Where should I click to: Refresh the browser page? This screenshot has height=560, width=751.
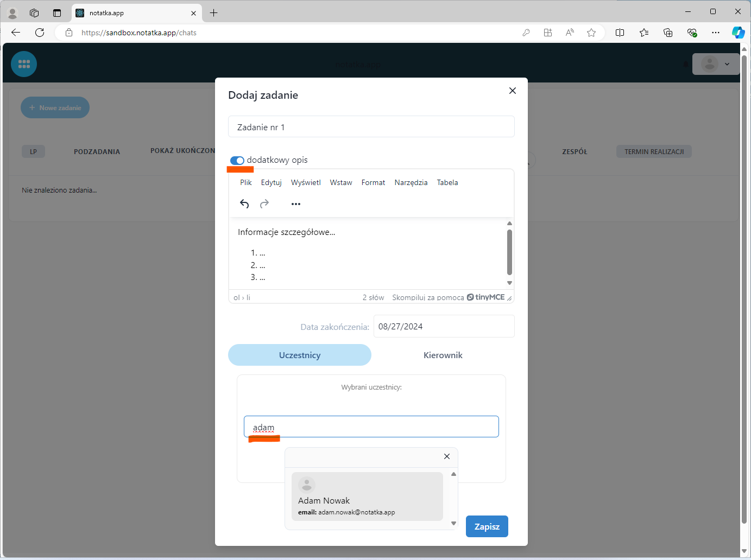pyautogui.click(x=40, y=33)
